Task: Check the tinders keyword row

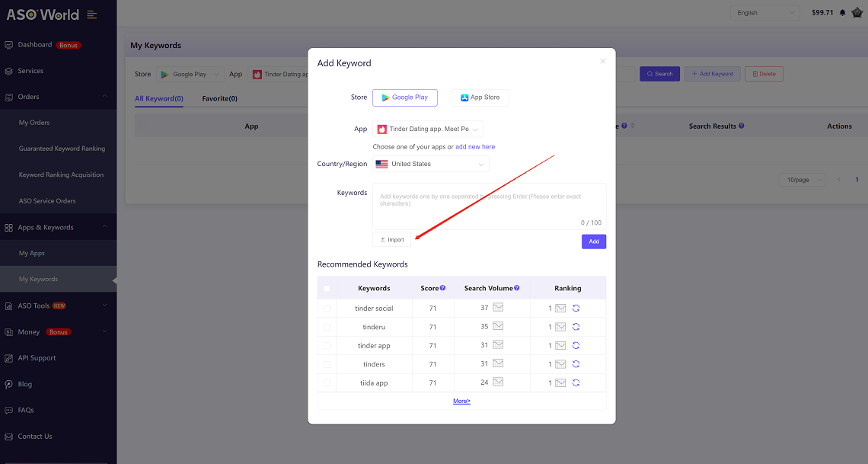Action: pos(327,364)
